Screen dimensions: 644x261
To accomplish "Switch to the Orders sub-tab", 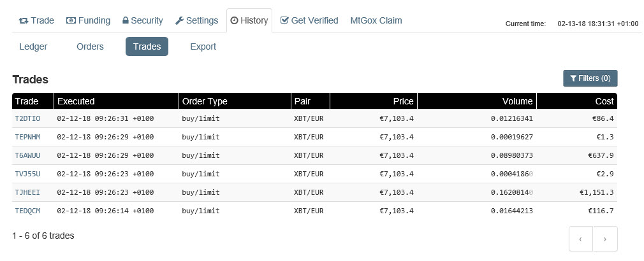I will (90, 46).
